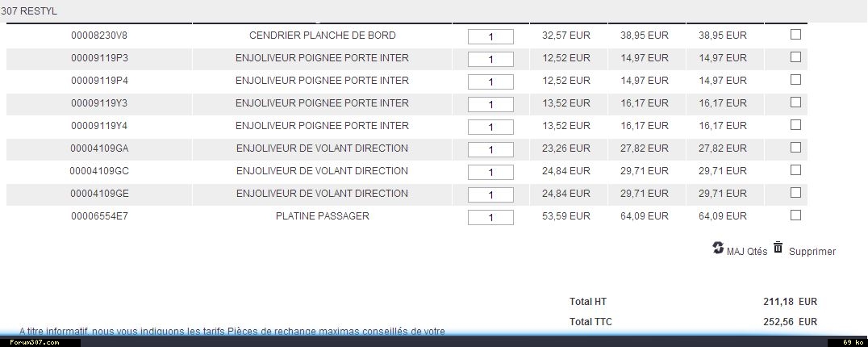Viewport: 868px width, 347px height.
Task: Select checkbox for part 00004109GA
Action: coord(795,147)
